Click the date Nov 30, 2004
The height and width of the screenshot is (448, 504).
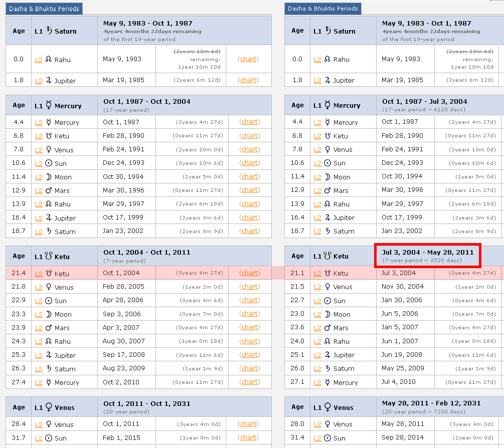[402, 286]
